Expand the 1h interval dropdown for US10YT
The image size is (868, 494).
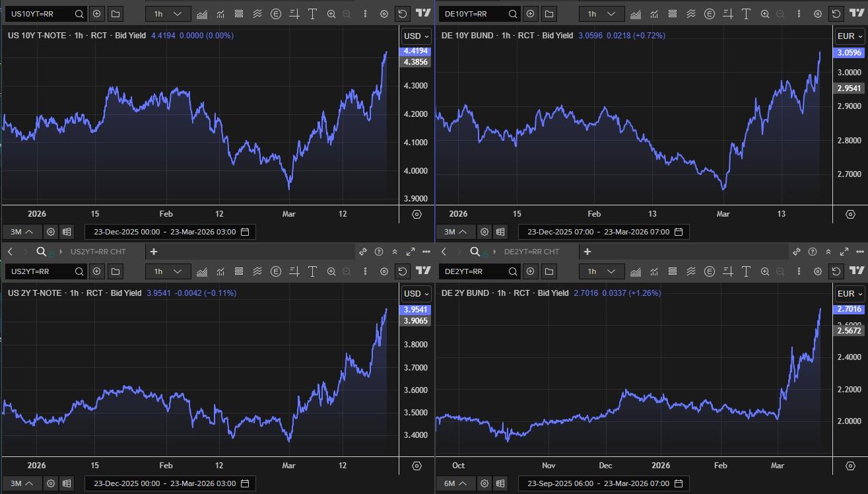(168, 13)
